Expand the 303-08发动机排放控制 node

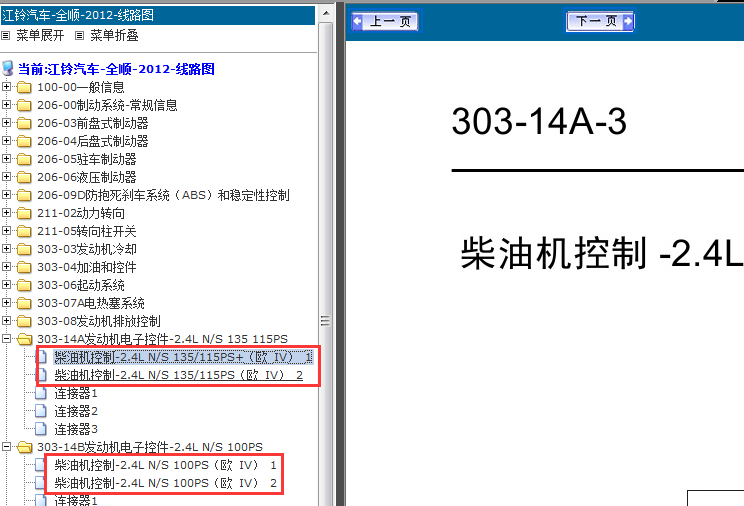tap(7, 321)
